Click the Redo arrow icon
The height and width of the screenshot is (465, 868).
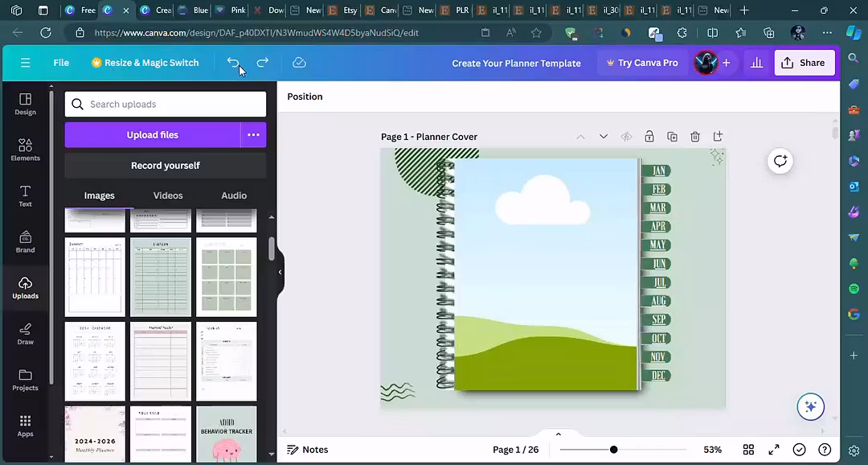click(x=262, y=63)
